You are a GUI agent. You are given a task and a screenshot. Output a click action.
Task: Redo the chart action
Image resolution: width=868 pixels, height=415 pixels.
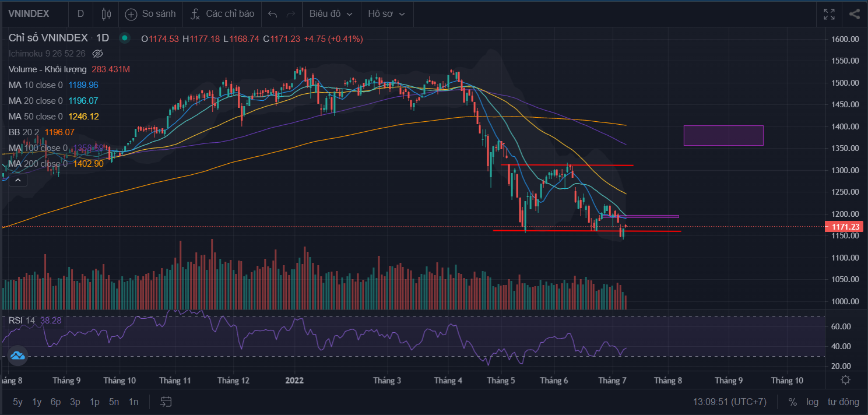291,13
